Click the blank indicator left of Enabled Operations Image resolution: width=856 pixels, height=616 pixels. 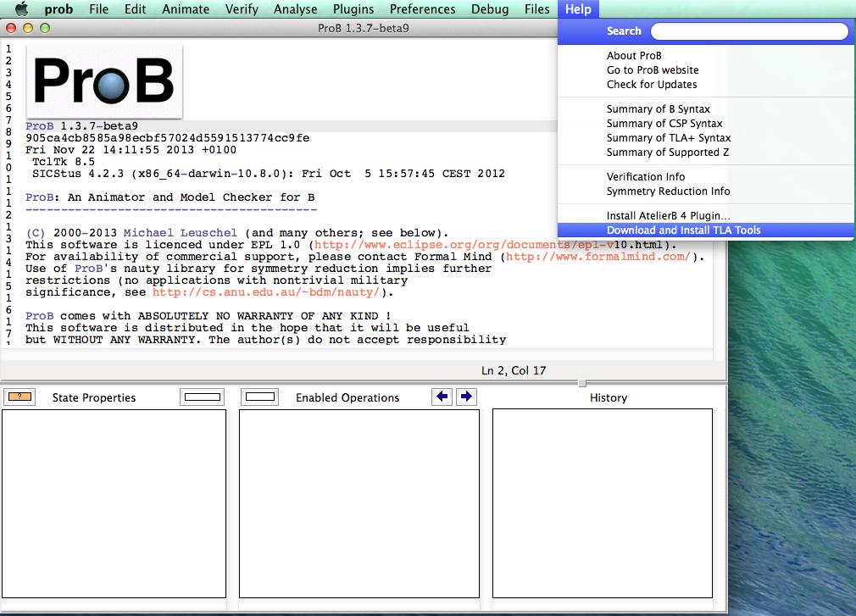pos(260,397)
